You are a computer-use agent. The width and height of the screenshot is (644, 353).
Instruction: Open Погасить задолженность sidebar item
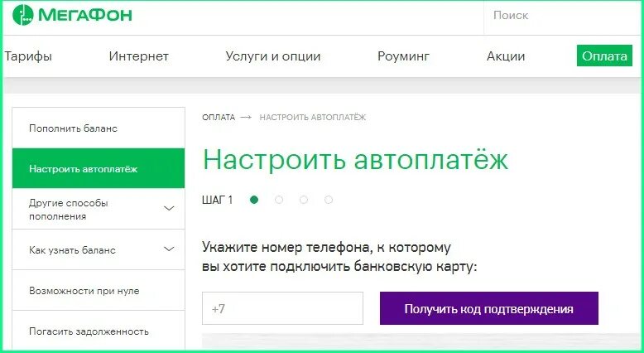99,331
